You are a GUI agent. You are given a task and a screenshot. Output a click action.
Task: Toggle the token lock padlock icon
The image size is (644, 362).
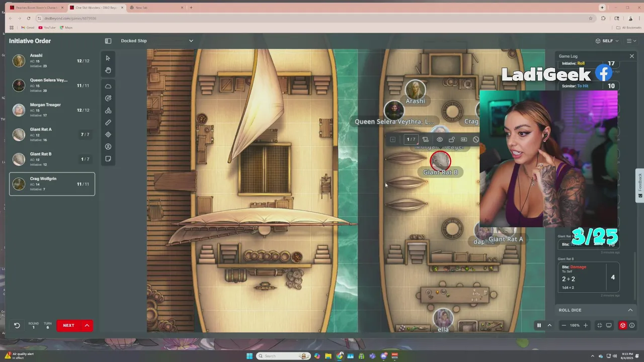452,139
